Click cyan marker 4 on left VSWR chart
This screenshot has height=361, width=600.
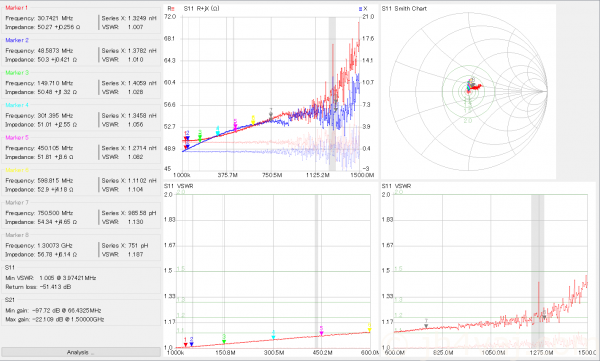(x=273, y=335)
